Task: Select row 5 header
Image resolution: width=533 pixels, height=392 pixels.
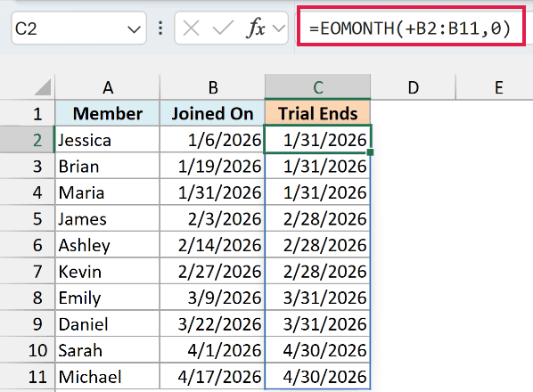Action: 28,218
